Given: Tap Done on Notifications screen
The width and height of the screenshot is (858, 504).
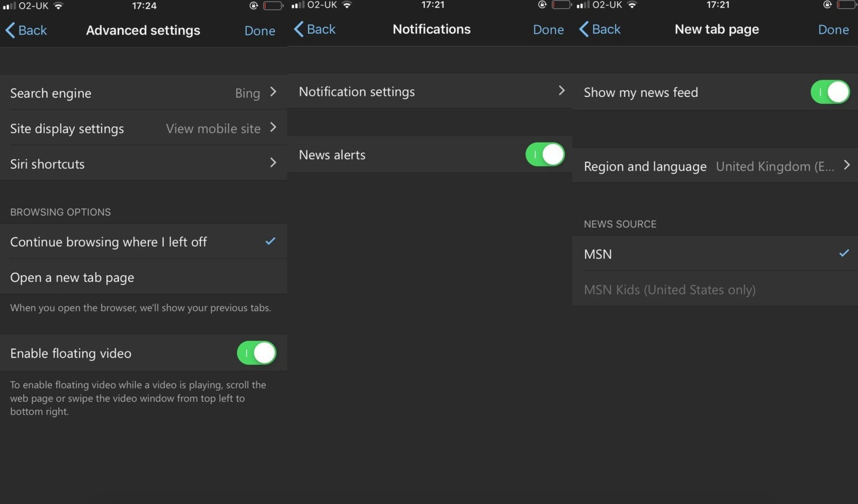Looking at the screenshot, I should 548,30.
